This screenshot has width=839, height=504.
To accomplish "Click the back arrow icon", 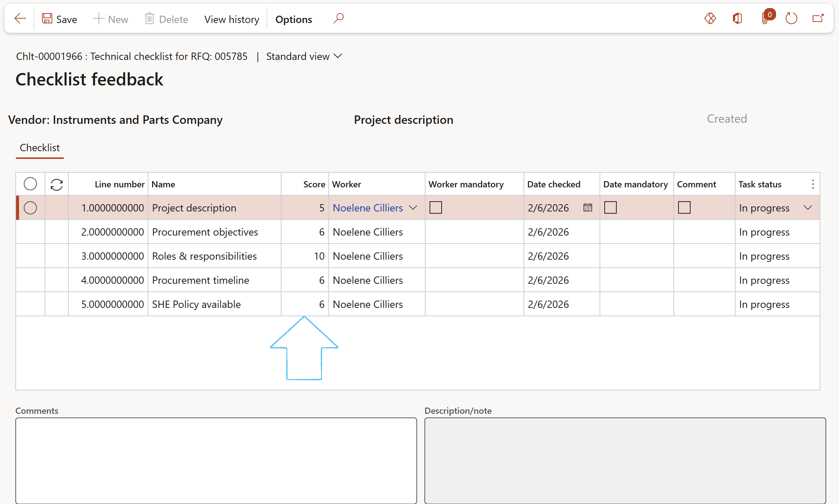I will point(20,18).
